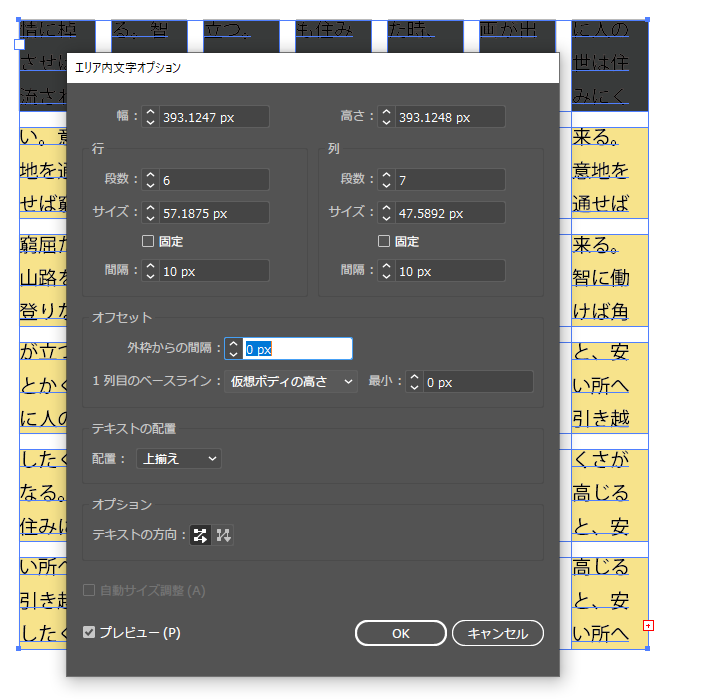The image size is (711, 699).
Task: Click the OK button
Action: coord(401,633)
